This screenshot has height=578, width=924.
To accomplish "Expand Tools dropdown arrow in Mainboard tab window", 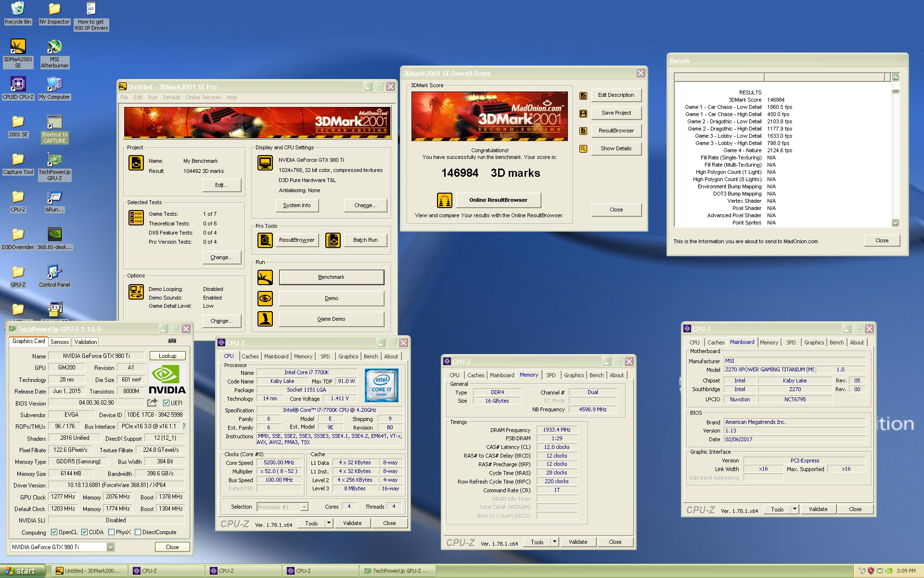I will point(795,509).
